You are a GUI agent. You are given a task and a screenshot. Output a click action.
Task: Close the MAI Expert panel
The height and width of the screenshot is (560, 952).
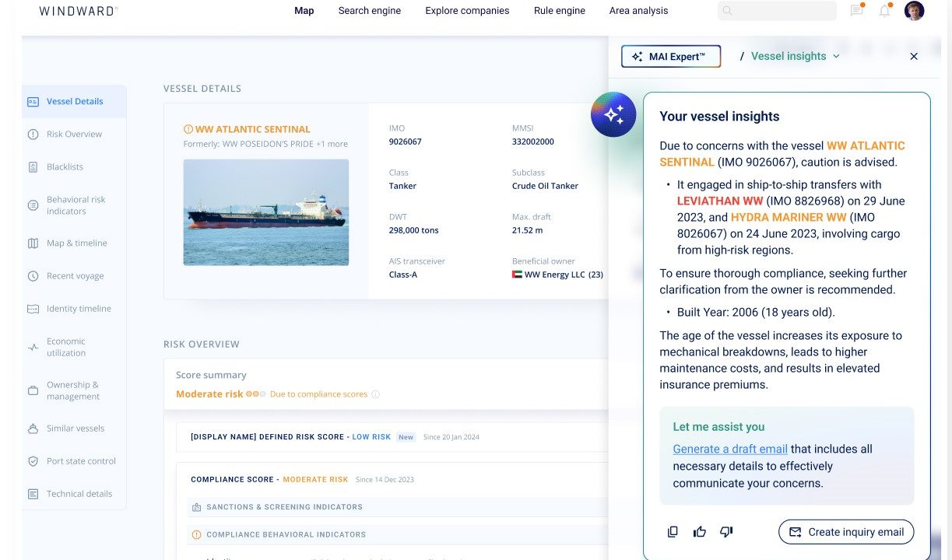[914, 56]
